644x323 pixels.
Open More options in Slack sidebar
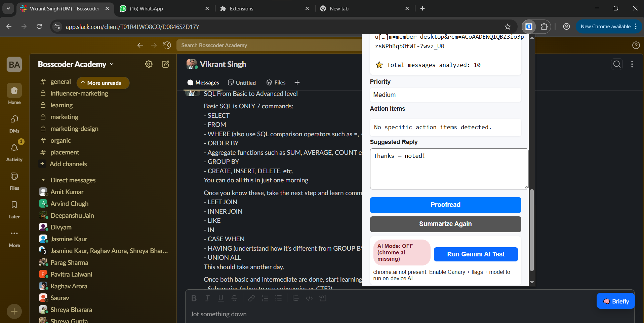click(14, 238)
